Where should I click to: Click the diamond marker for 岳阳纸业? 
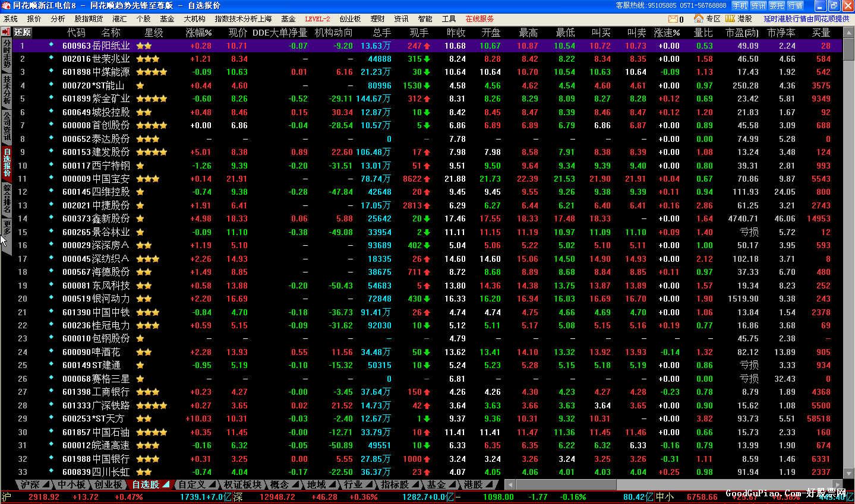click(x=52, y=45)
